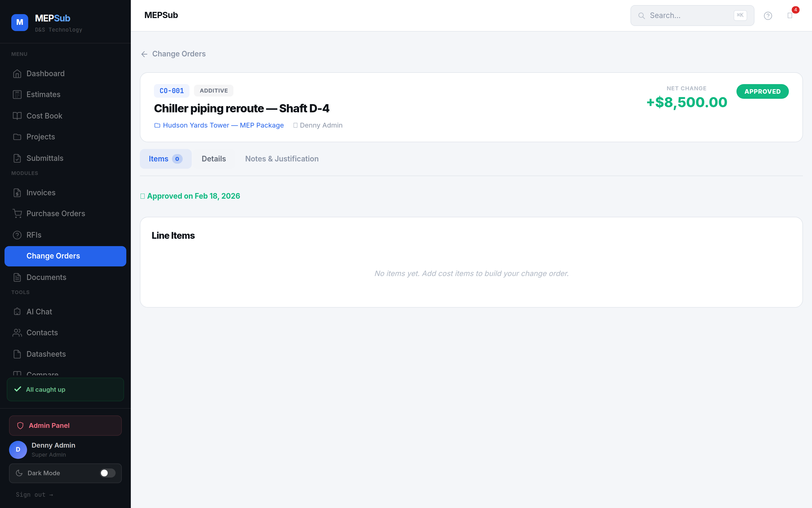Select the active Change Orders menu item

tap(65, 256)
